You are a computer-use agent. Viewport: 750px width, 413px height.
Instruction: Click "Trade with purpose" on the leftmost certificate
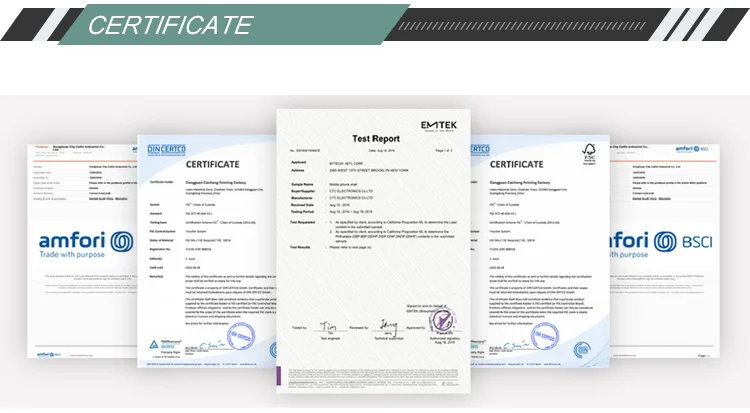point(72,255)
